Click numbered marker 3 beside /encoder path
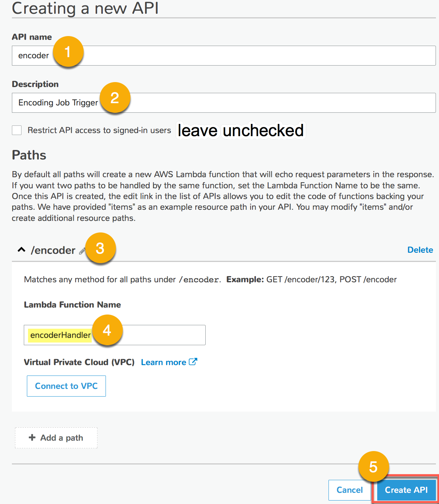Image resolution: width=439 pixels, height=504 pixels. 100,248
